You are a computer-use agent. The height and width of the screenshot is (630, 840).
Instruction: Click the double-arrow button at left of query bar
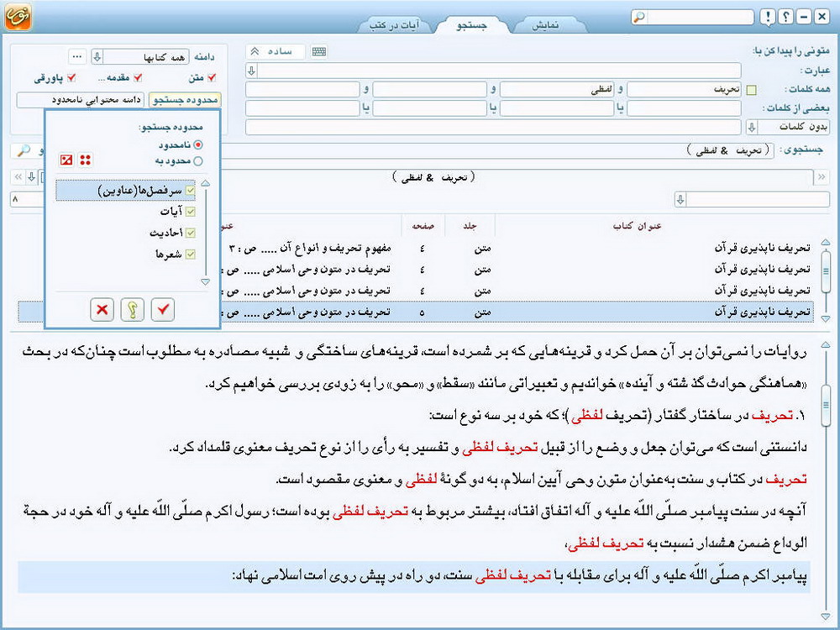coord(18,176)
